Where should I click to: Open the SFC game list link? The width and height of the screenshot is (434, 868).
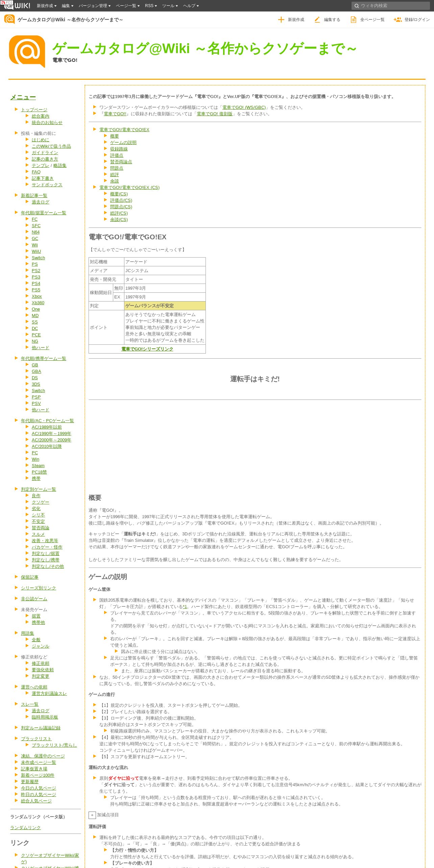[36, 226]
